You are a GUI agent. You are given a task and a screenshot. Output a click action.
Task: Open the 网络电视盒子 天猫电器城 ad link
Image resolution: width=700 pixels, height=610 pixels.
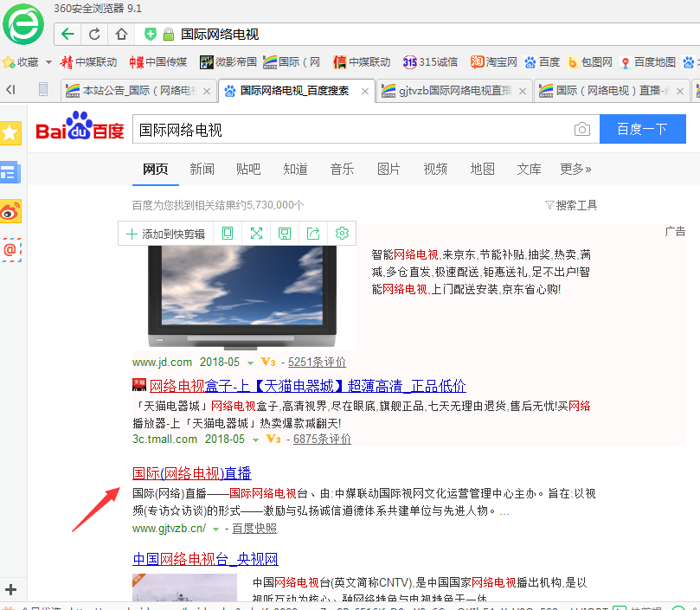307,386
